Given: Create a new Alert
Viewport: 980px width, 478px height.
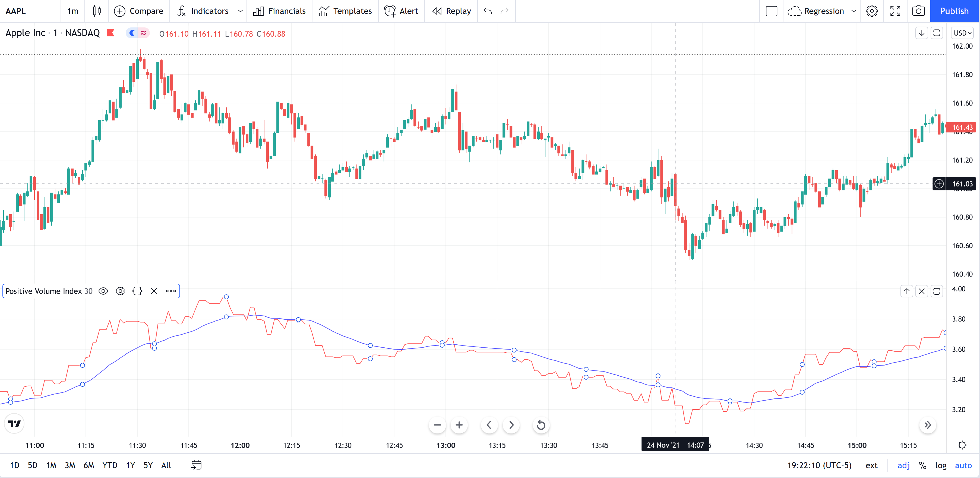Looking at the screenshot, I should click(x=401, y=11).
